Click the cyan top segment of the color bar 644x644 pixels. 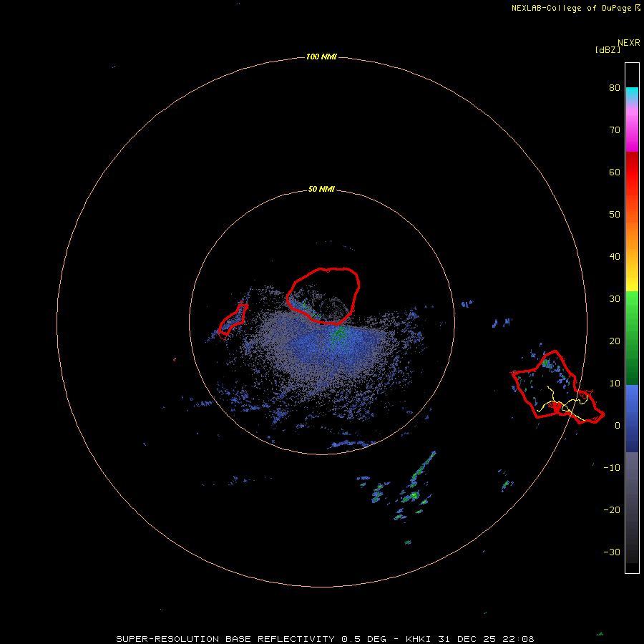tap(632, 94)
